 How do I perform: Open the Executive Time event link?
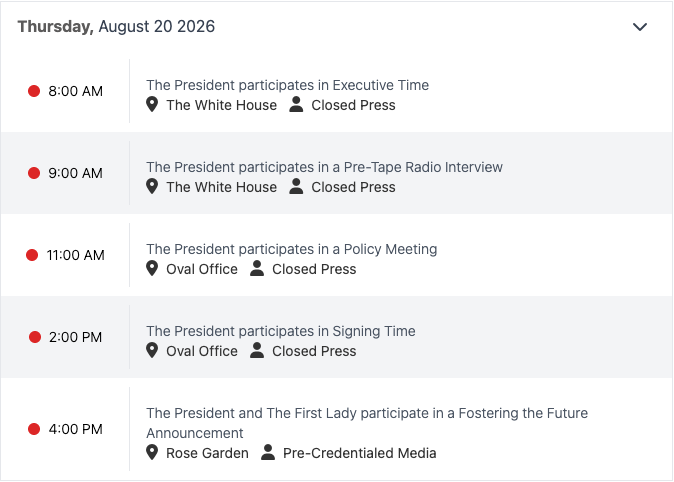(x=288, y=85)
